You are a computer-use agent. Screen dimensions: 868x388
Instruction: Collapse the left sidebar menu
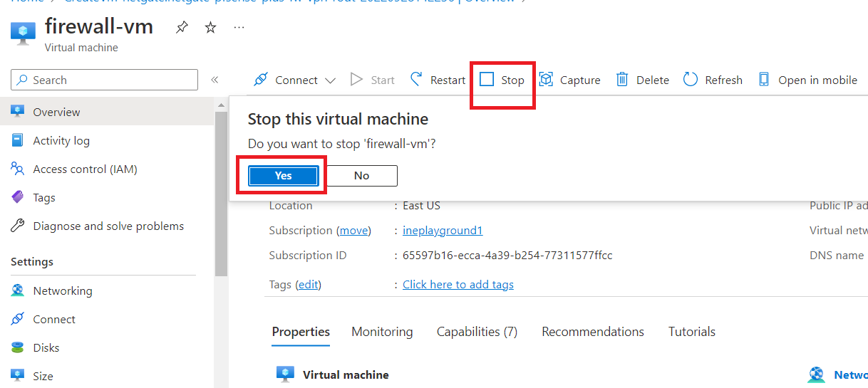pos(215,80)
